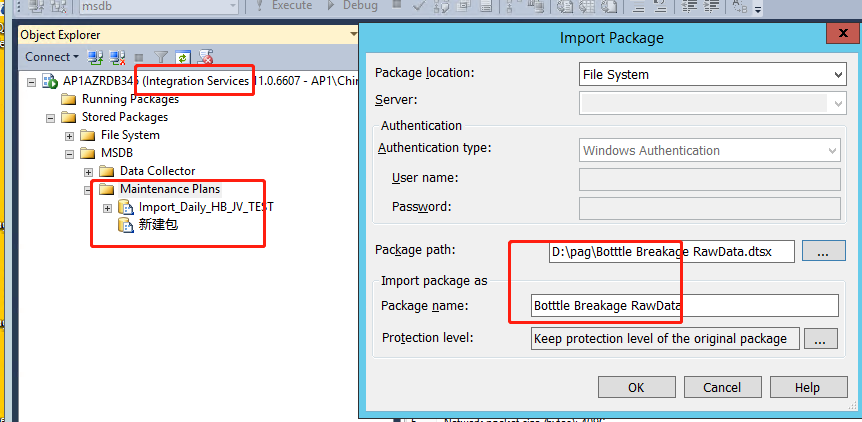
Task: Click the Change Connection icon in top toolbar
Action: point(58,5)
